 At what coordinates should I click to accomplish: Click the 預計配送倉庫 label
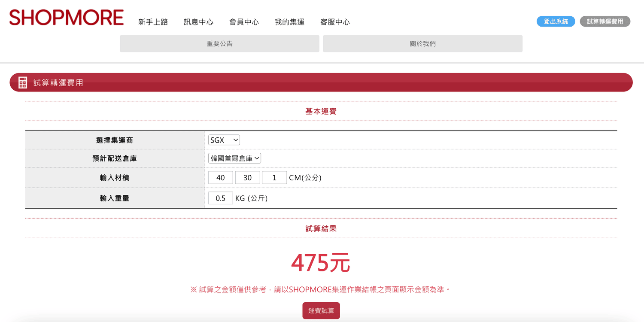pos(115,158)
